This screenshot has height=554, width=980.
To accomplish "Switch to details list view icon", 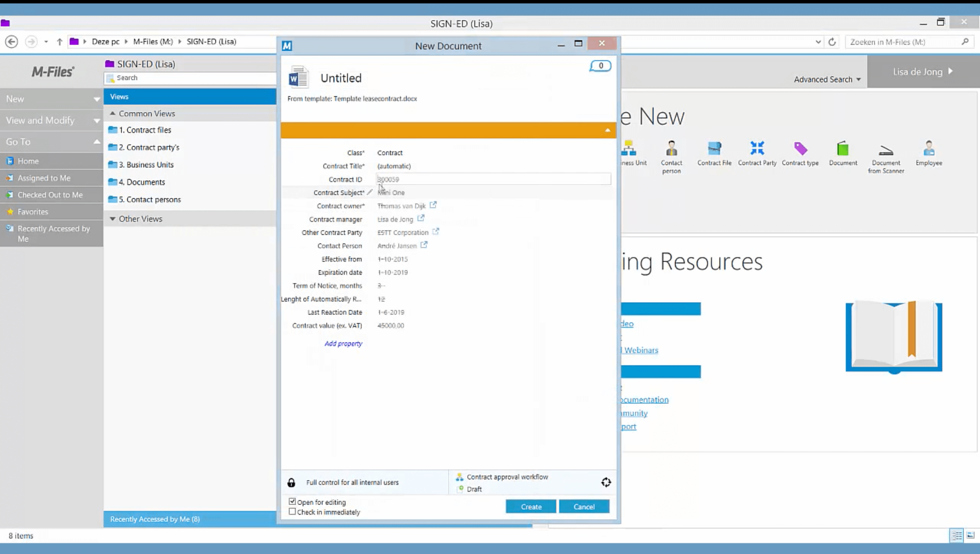I will click(x=957, y=535).
